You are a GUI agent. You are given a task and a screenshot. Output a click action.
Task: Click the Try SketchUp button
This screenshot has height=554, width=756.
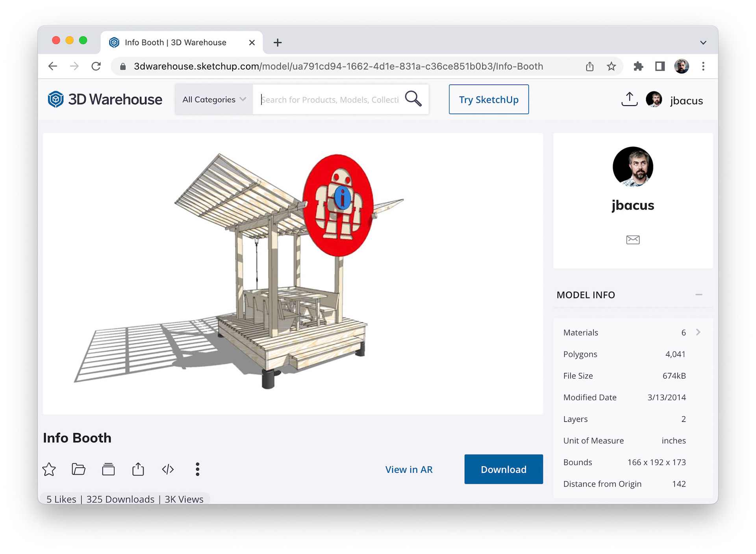(x=489, y=99)
